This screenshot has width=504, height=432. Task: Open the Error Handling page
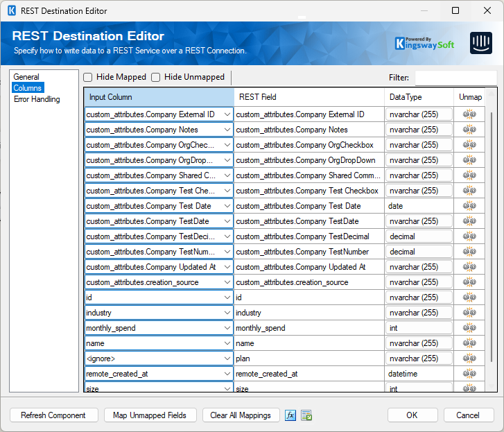[37, 99]
